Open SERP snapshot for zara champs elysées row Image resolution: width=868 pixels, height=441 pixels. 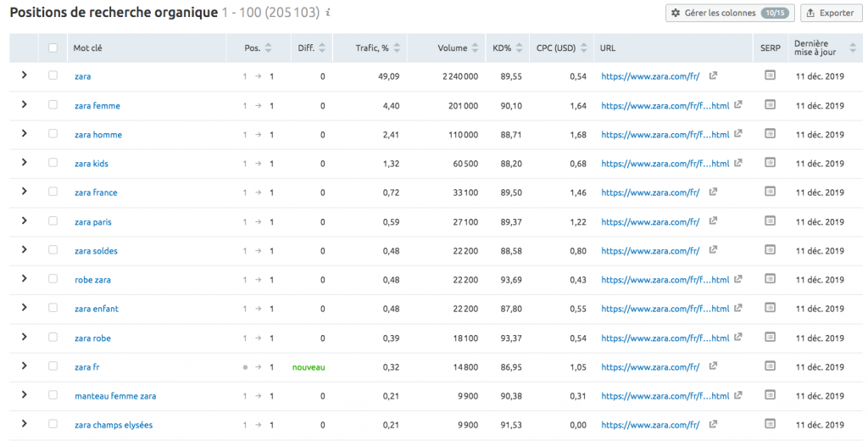point(770,424)
